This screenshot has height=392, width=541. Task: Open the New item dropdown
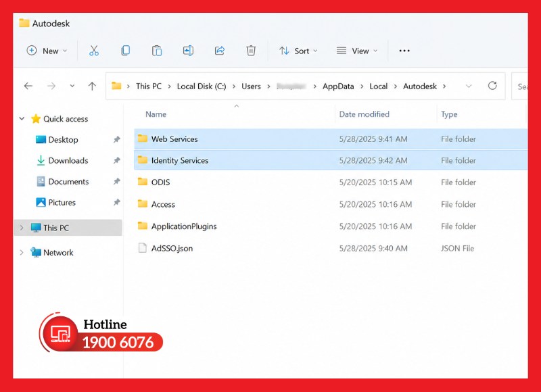coord(47,51)
